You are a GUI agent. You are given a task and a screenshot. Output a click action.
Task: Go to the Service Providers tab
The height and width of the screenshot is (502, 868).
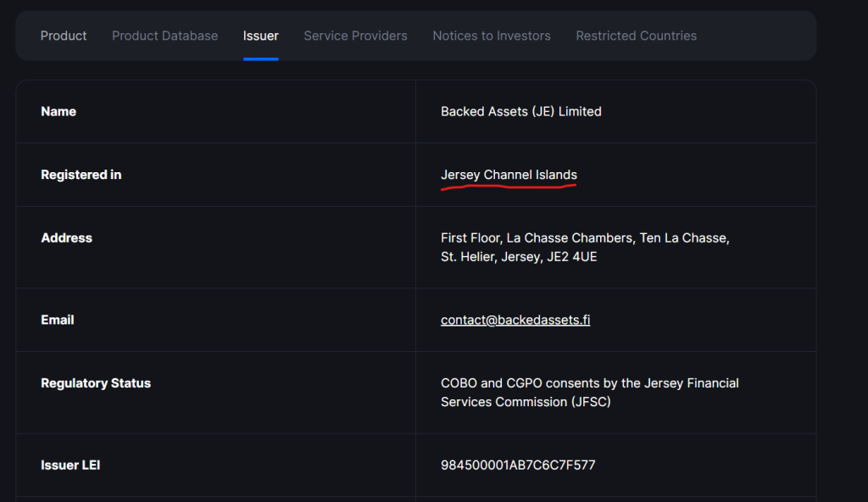[x=355, y=36]
